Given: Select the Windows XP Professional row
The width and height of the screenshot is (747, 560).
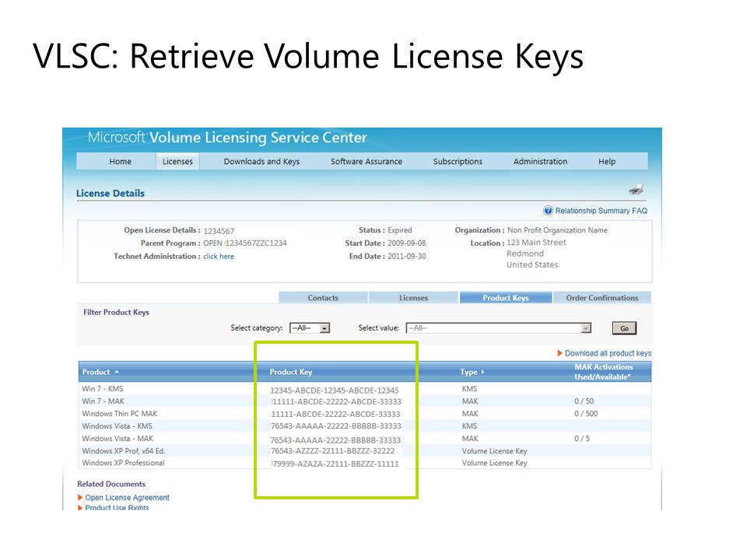Looking at the screenshot, I should point(364,462).
